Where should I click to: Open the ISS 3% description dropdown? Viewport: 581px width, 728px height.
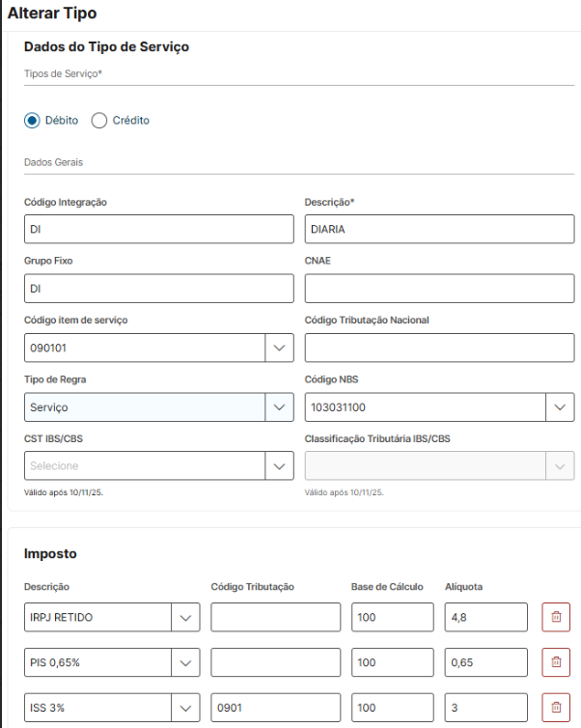pyautogui.click(x=185, y=708)
